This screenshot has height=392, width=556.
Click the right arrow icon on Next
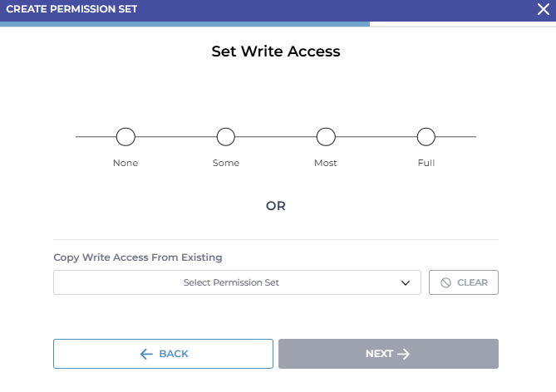[x=404, y=354]
